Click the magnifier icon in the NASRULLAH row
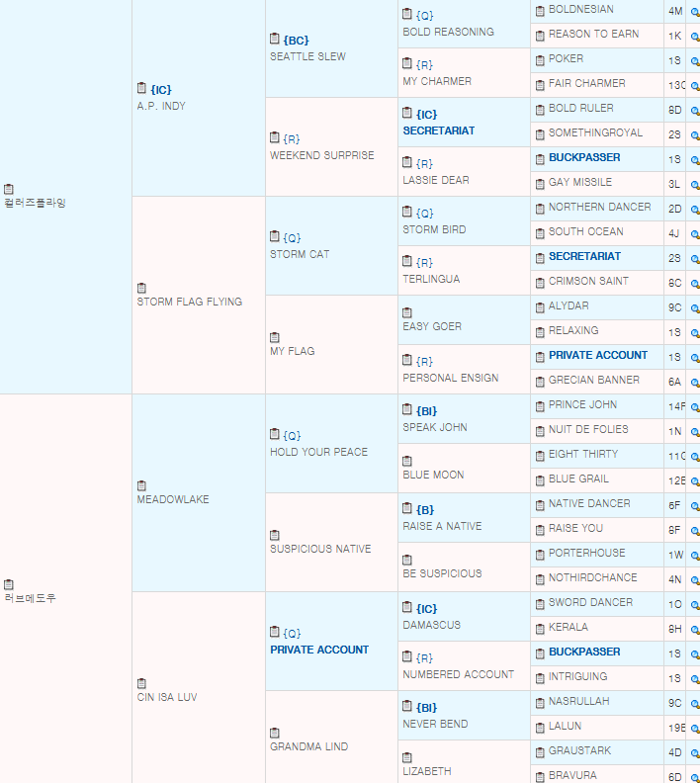 point(694,704)
